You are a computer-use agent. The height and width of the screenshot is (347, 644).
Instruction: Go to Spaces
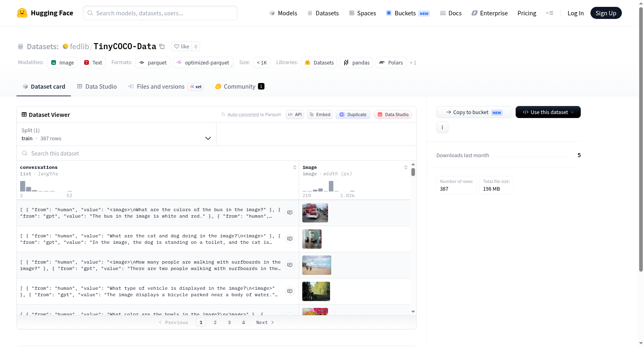pos(363,13)
